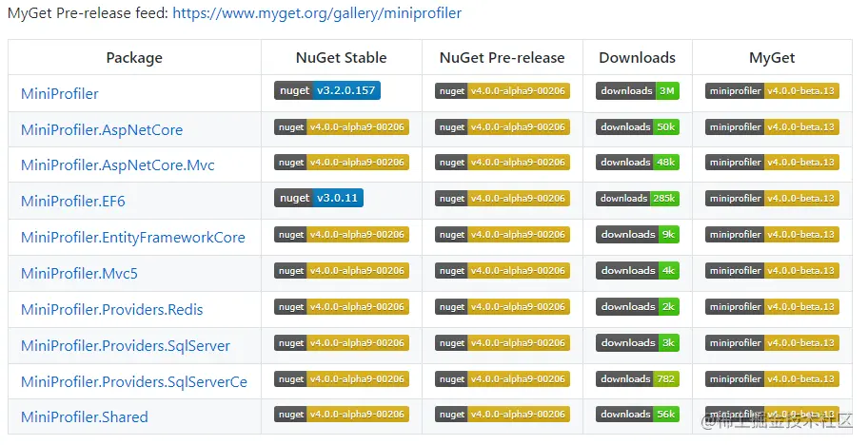Open MiniProfiler.Shared NuGet Stable badge
This screenshot has width=868, height=445.
tap(342, 414)
